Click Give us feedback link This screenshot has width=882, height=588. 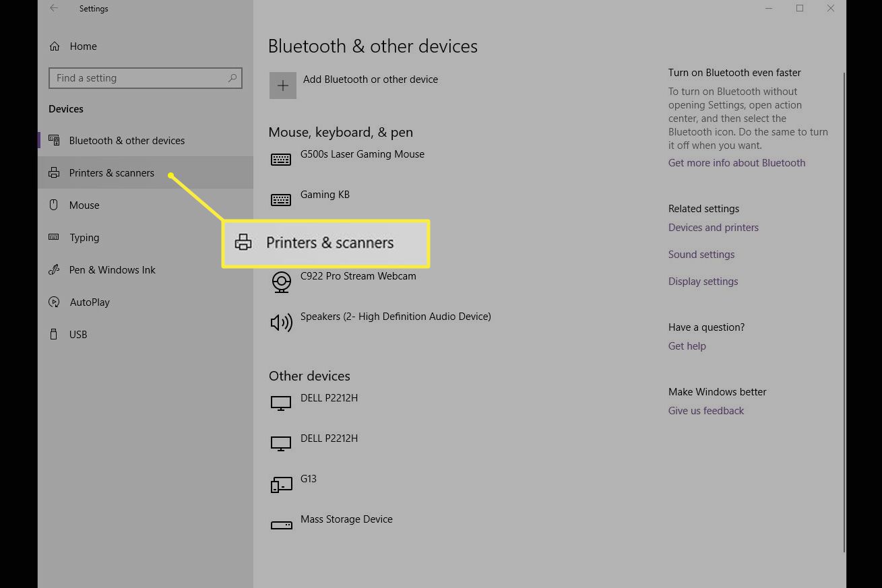706,411
